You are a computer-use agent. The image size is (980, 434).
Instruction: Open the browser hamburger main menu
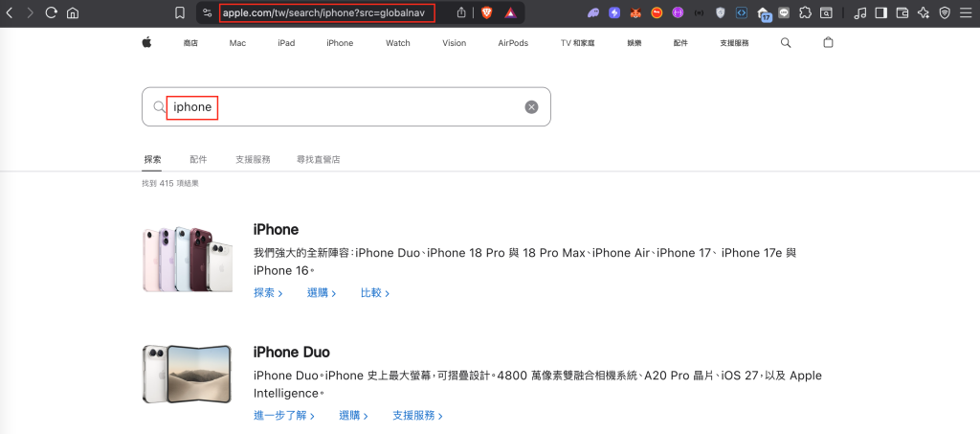(966, 12)
